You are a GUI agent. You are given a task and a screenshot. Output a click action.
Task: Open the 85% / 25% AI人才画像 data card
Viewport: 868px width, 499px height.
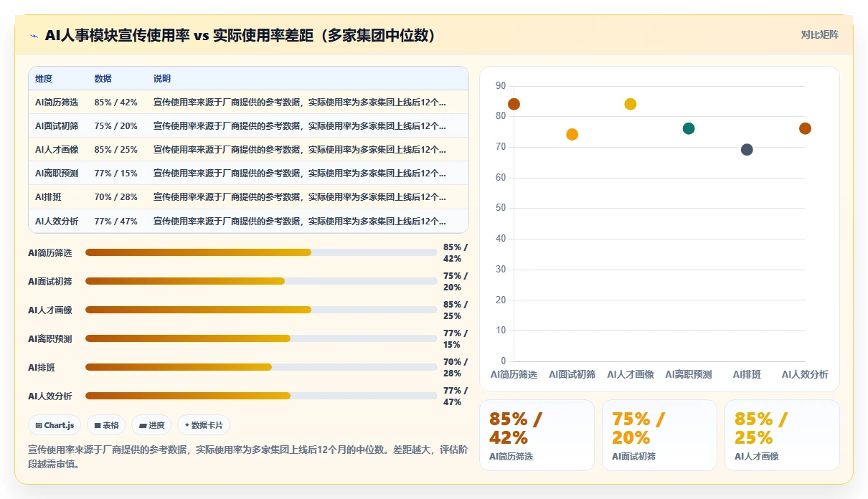(x=782, y=435)
